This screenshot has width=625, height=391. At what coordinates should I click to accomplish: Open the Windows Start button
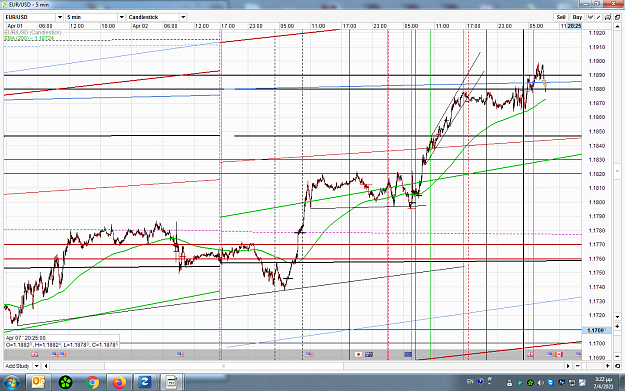(x=12, y=383)
